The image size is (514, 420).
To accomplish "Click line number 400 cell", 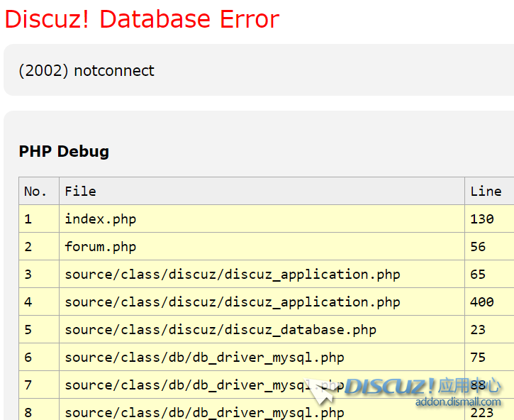I will point(481,302).
